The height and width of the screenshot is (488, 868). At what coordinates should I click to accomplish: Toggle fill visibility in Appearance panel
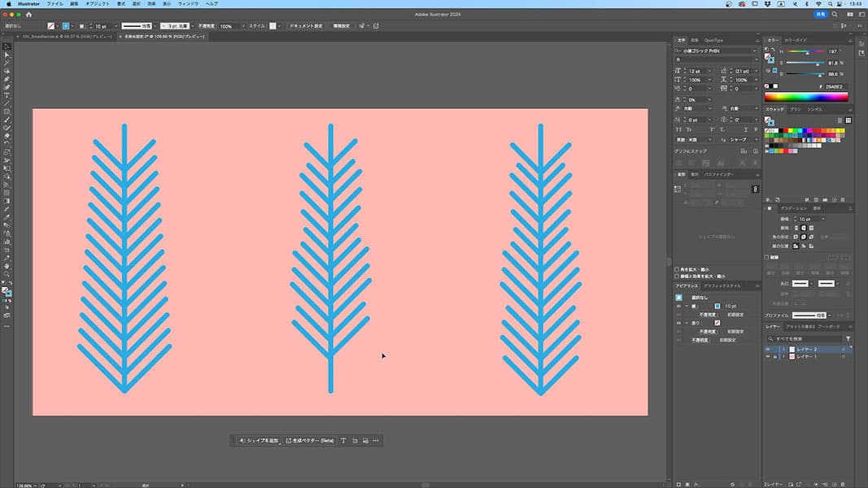tap(678, 323)
